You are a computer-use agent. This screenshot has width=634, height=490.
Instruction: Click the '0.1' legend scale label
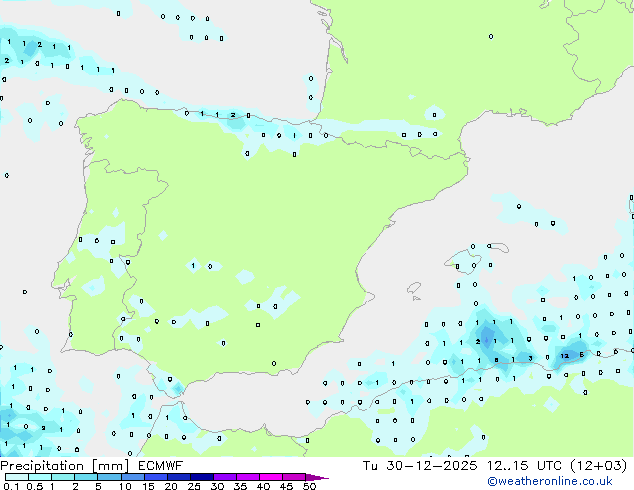click(x=11, y=486)
